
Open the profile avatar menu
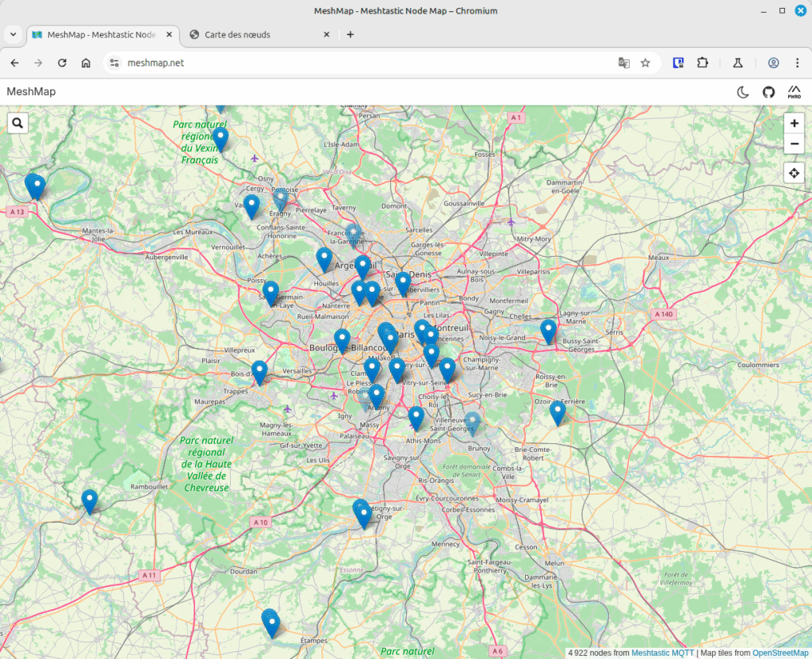(x=773, y=63)
